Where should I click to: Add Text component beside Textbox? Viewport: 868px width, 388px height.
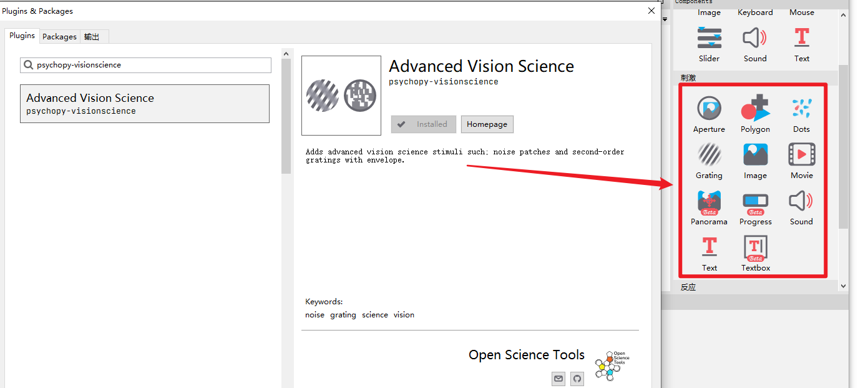pos(710,247)
